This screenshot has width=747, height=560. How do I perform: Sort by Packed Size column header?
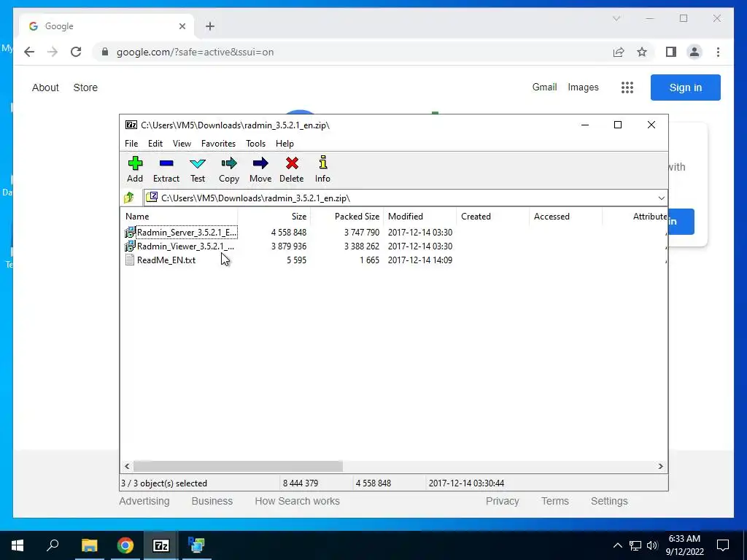(x=347, y=216)
